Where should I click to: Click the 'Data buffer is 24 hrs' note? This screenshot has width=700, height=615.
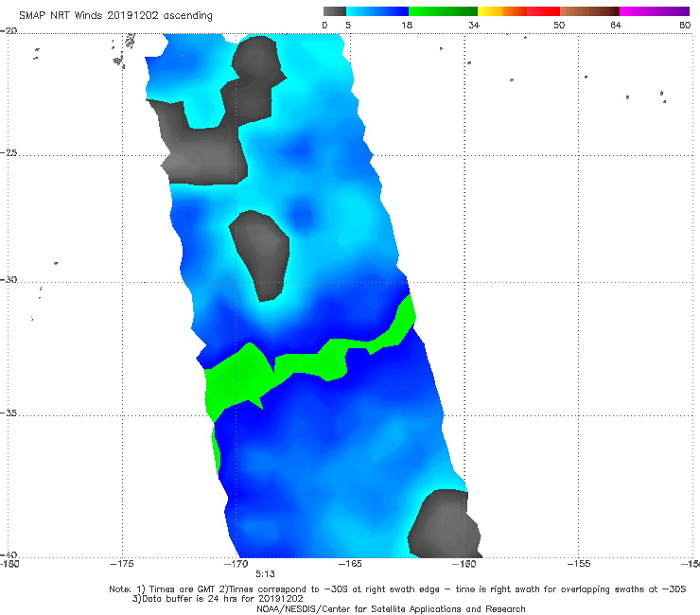[x=218, y=599]
